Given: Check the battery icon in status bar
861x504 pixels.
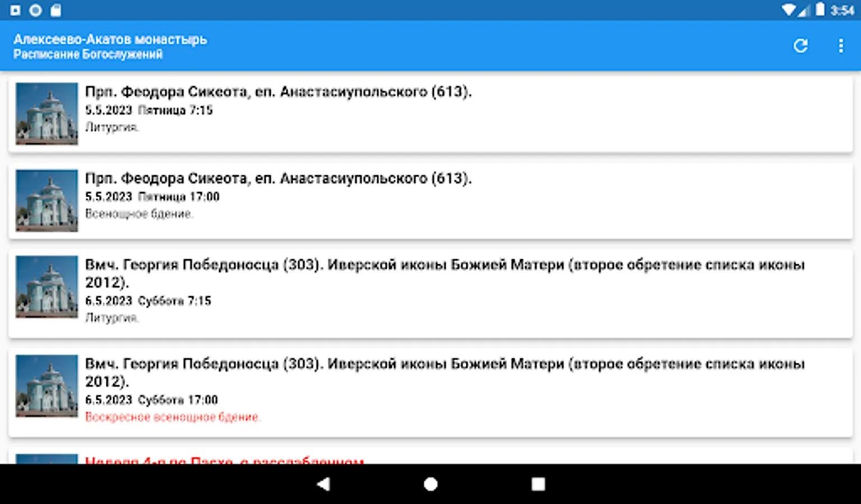Looking at the screenshot, I should [820, 10].
